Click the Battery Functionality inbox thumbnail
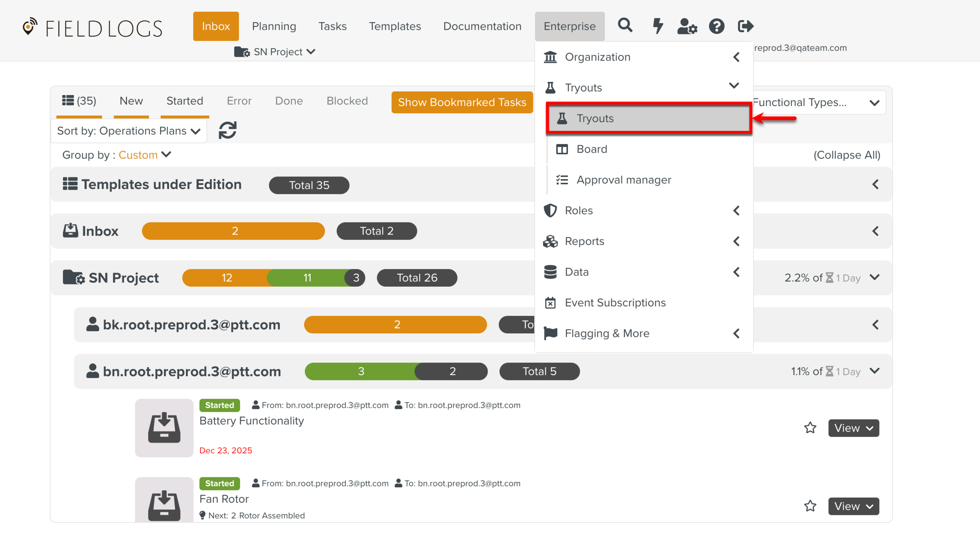The width and height of the screenshot is (980, 544). click(164, 428)
